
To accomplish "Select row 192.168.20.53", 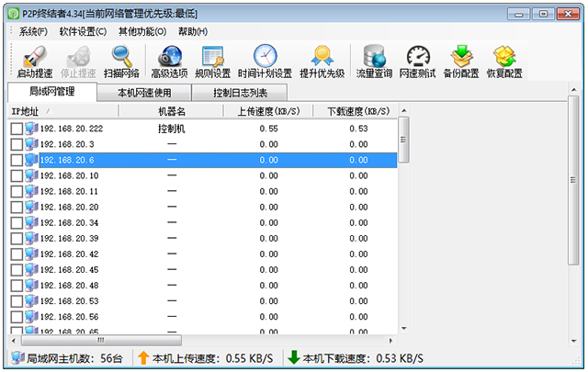I will (x=202, y=301).
